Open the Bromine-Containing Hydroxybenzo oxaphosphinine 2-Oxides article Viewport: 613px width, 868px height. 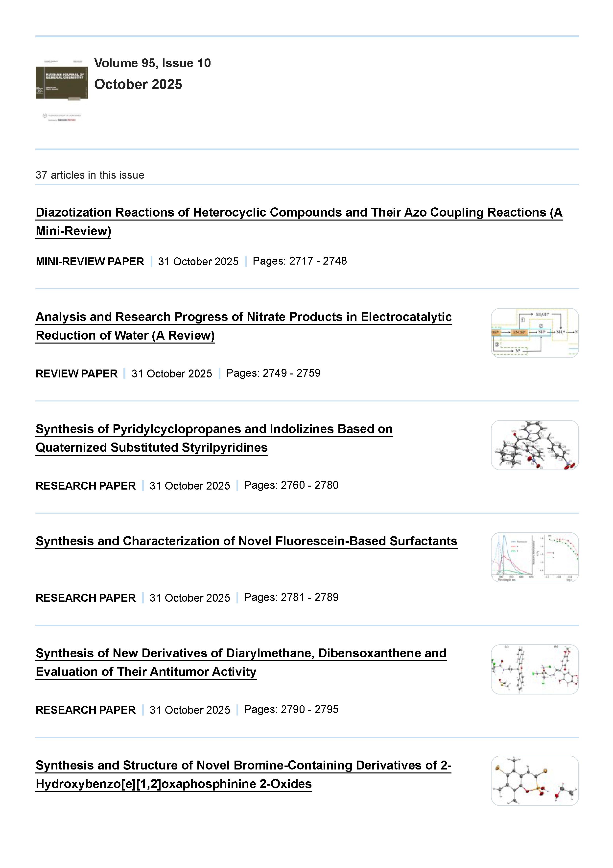click(243, 766)
